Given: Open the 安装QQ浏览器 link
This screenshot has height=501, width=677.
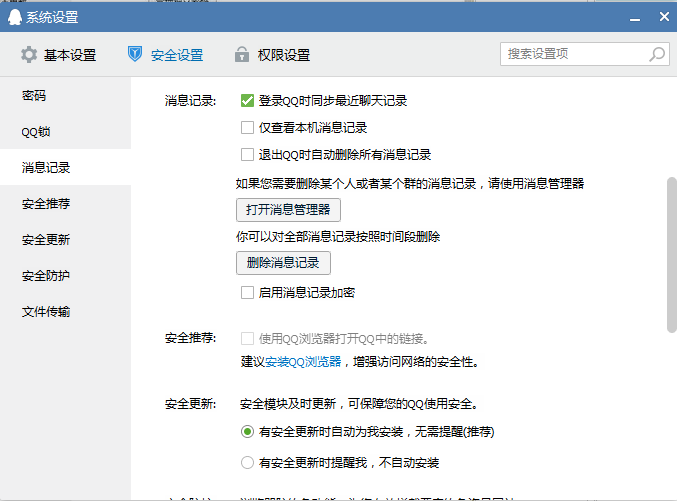Looking at the screenshot, I should (x=303, y=362).
